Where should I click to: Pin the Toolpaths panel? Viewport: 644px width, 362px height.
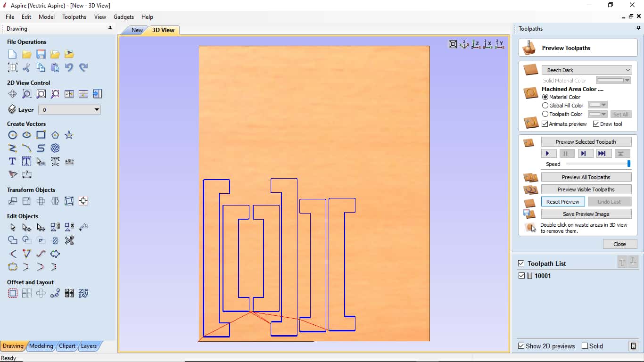(x=638, y=28)
